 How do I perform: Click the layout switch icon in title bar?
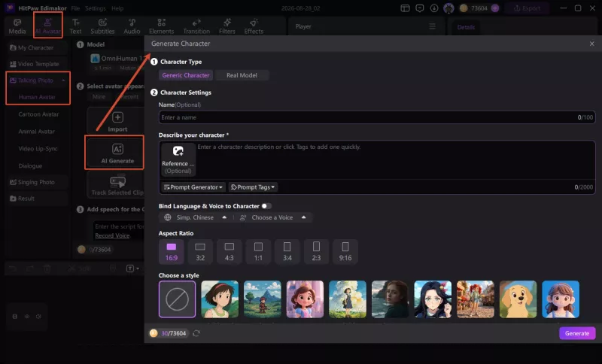click(x=405, y=8)
